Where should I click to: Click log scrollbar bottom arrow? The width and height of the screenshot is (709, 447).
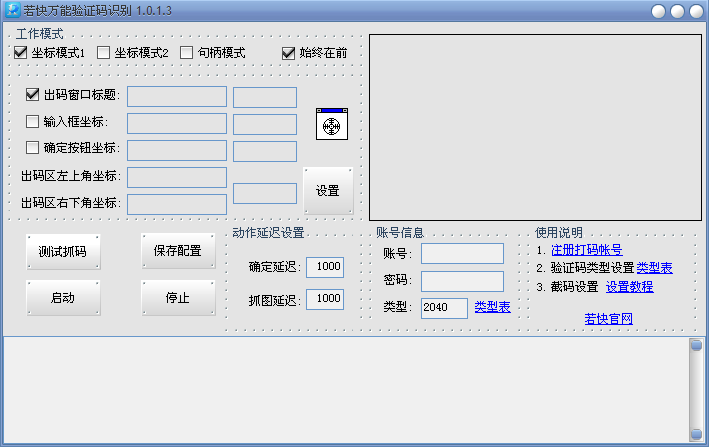tap(697, 435)
